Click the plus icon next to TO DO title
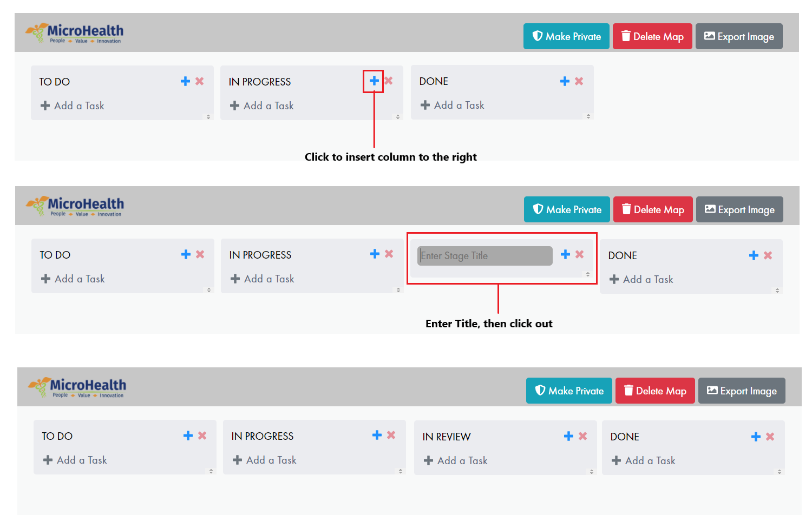The height and width of the screenshot is (521, 812). tap(184, 81)
